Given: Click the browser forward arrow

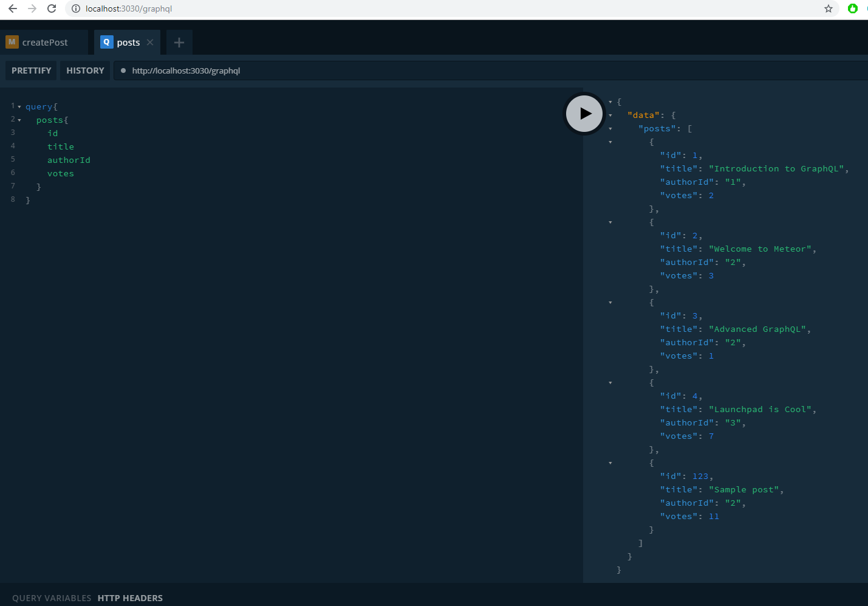Looking at the screenshot, I should click(32, 9).
